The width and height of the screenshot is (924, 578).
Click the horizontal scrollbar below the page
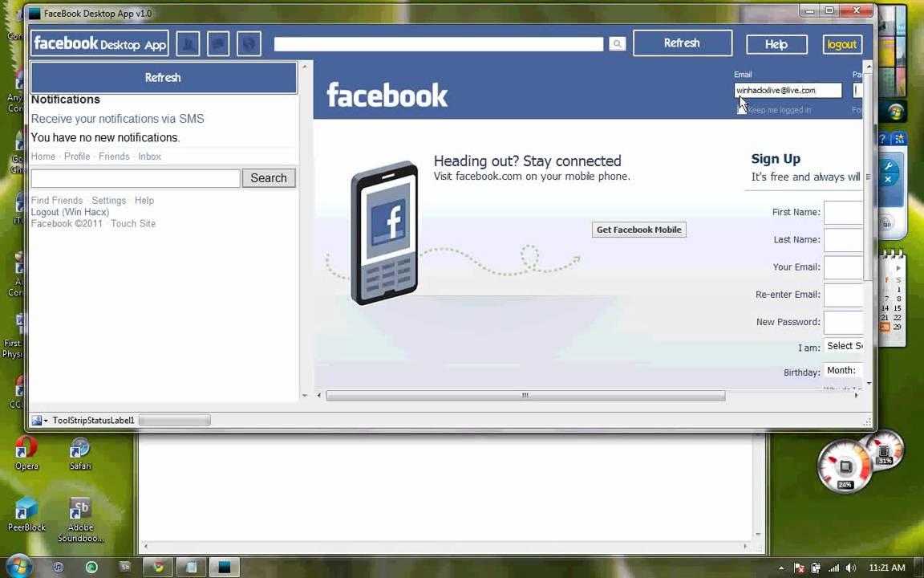point(525,395)
